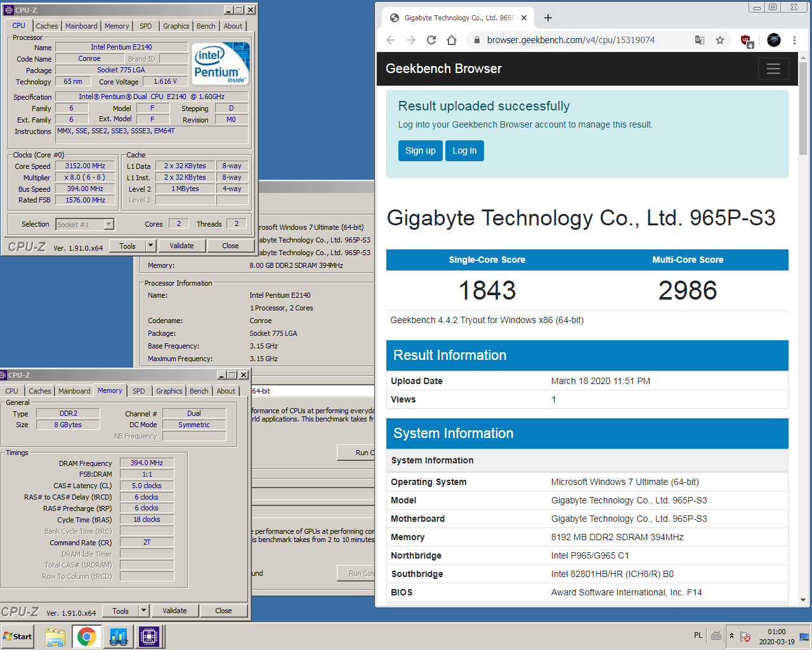Reload the Geekbench page
Image resolution: width=812 pixels, height=650 pixels.
coord(431,40)
